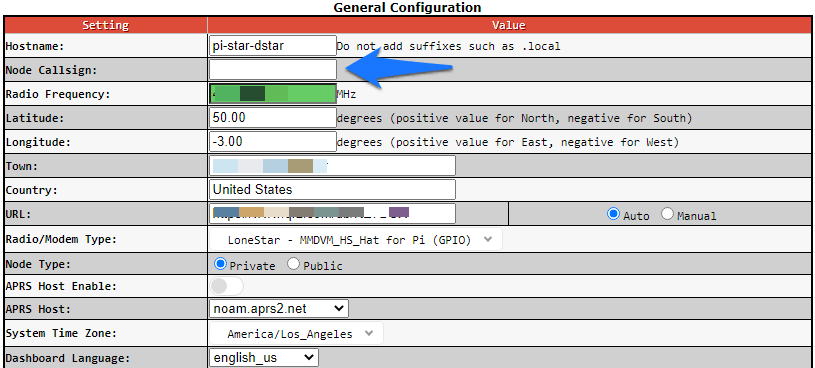Screen dimensions: 815x368
Task: Click the 'Node Callsign:' label
Action: point(51,70)
